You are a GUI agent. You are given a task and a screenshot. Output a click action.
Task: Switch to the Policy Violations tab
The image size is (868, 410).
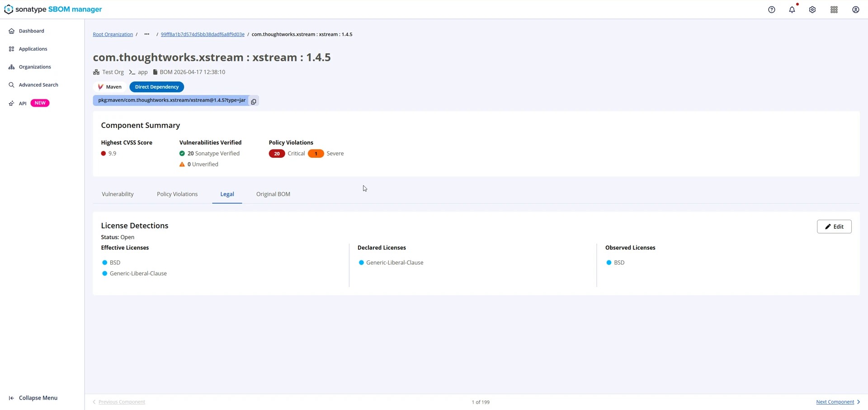pos(177,194)
